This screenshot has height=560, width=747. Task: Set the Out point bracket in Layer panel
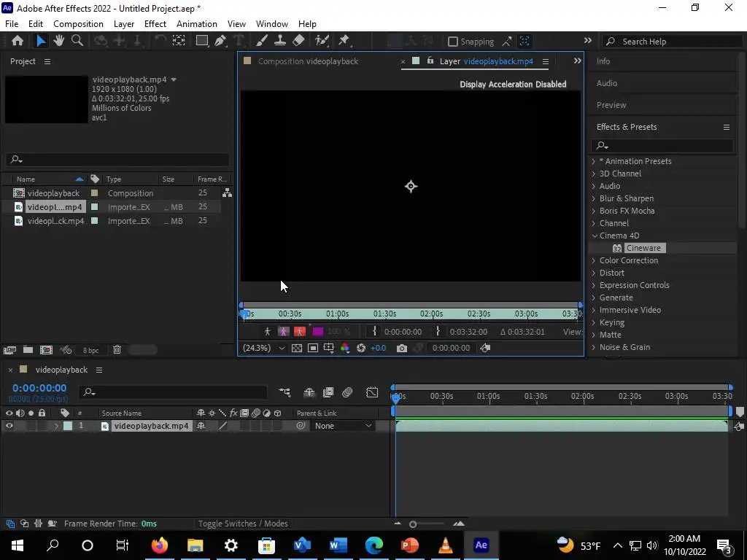tap(438, 332)
